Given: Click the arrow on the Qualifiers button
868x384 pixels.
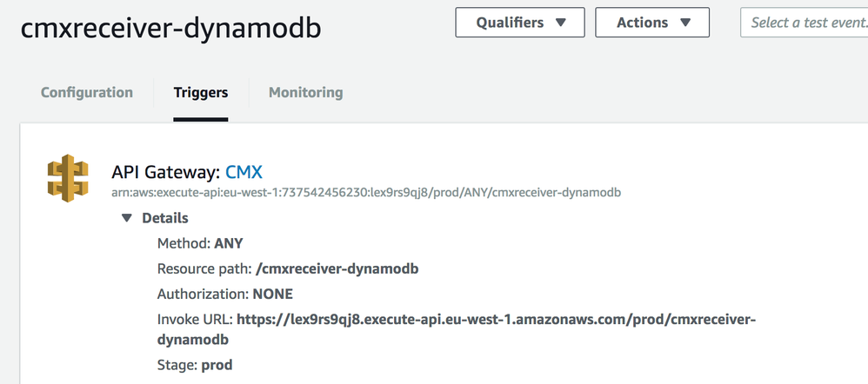Looking at the screenshot, I should [x=560, y=23].
